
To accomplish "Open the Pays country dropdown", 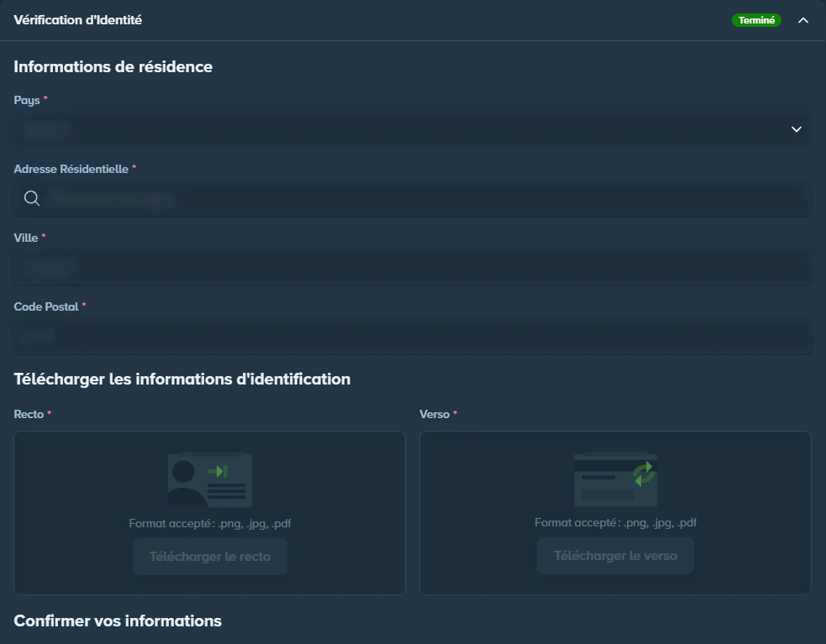I will click(x=412, y=129).
